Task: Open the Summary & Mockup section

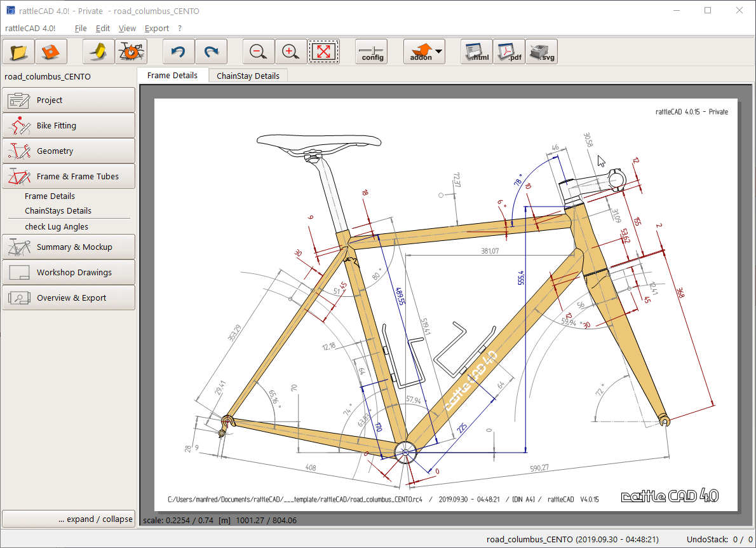Action: point(69,247)
